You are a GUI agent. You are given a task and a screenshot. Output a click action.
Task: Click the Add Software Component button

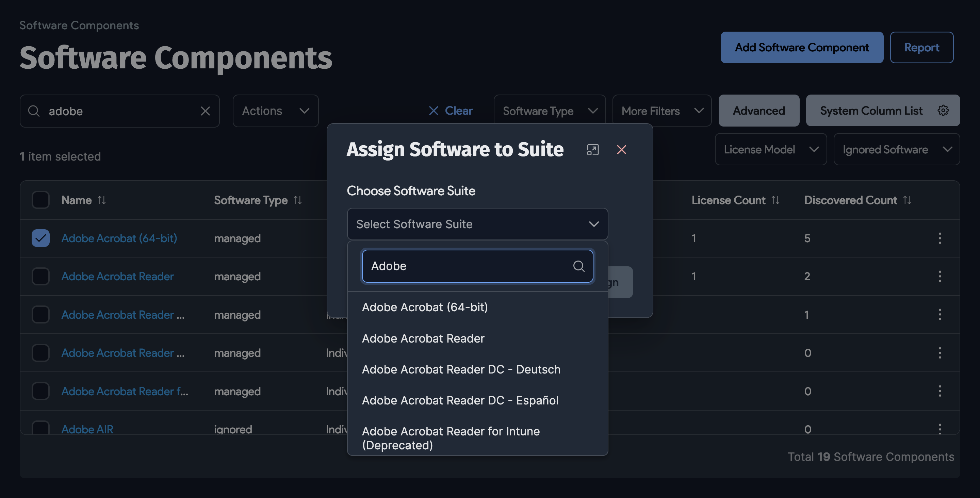coord(802,47)
